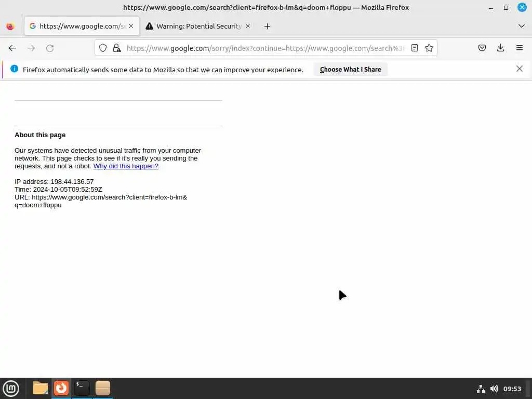Click the URL line starting with https://www.google.com/search

pyautogui.click(x=101, y=201)
